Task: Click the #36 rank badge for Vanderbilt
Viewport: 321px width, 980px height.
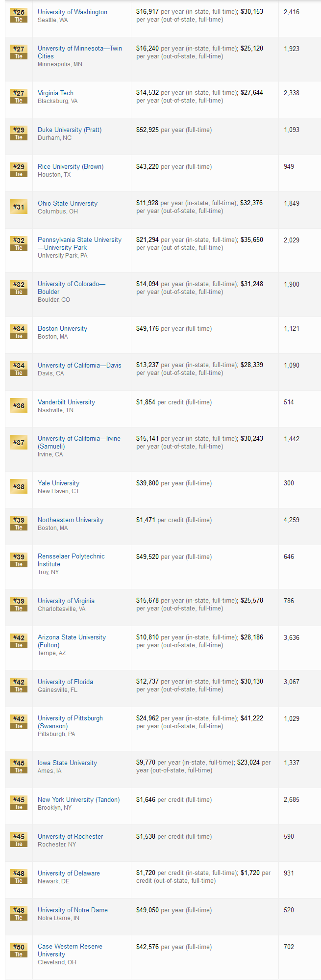Action: click(x=19, y=405)
